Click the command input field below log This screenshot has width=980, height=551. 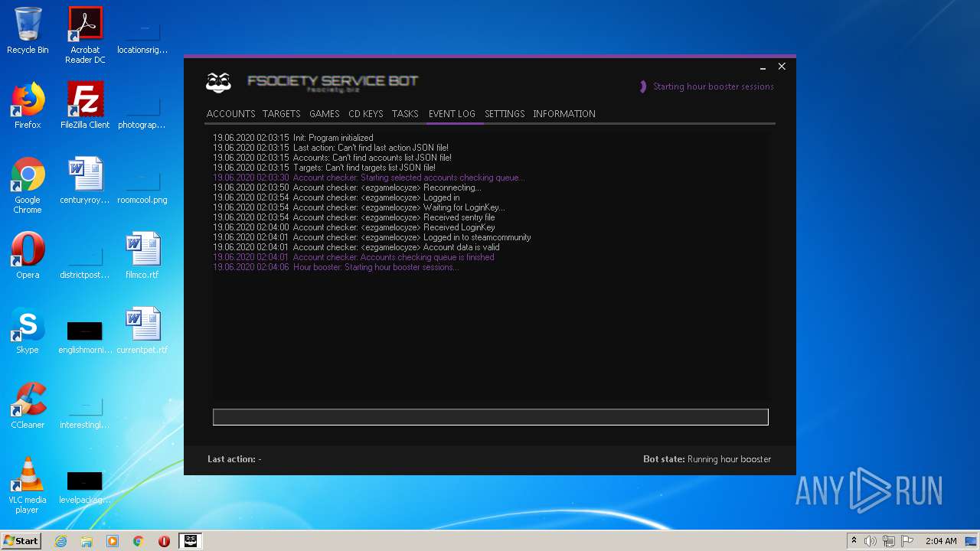[x=490, y=417]
